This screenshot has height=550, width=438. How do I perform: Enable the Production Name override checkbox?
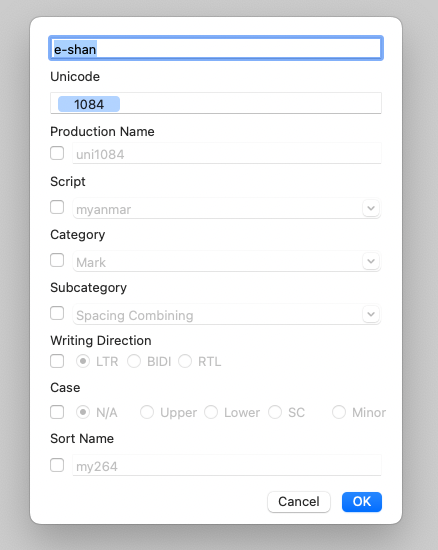coord(57,153)
